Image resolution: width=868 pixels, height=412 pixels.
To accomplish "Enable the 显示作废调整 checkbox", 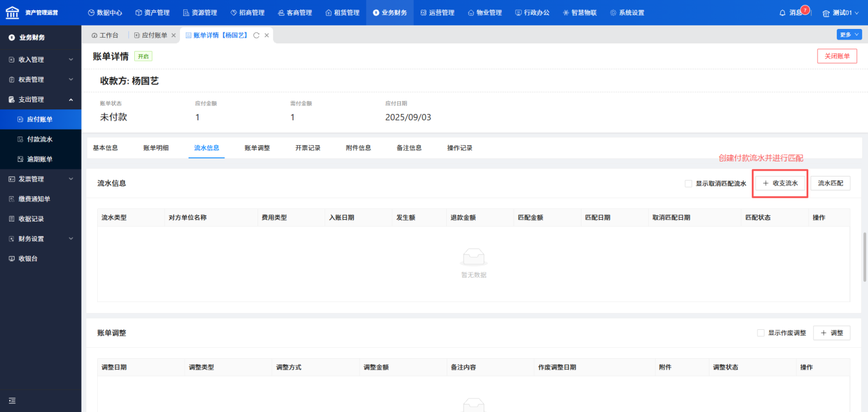I will [761, 333].
